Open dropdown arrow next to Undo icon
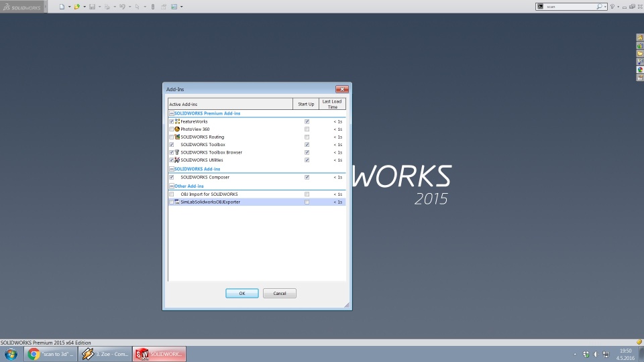Screen dimensions: 644x362 point(129,7)
